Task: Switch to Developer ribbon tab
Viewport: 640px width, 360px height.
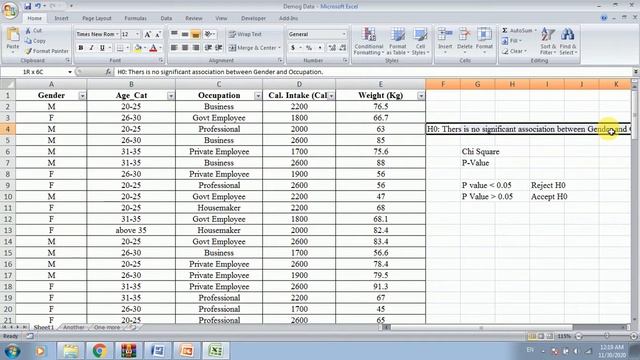Action: tap(253, 18)
